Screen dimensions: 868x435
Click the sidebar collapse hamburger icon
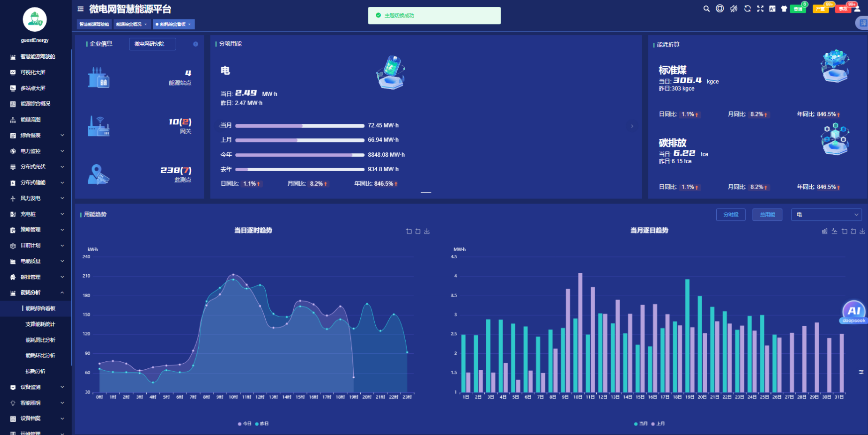point(81,9)
